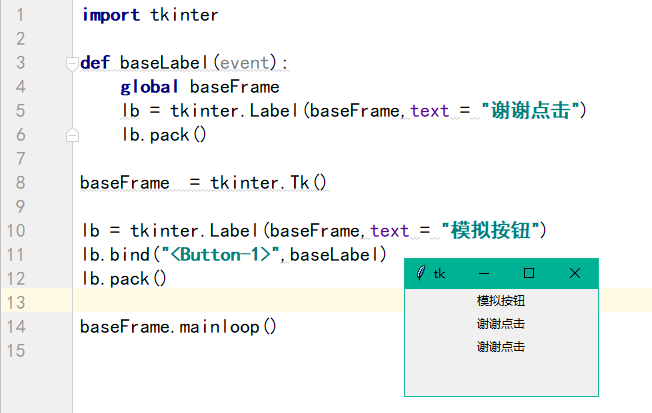
Task: Click the word 'tkinter' on line 1
Action: pos(184,15)
